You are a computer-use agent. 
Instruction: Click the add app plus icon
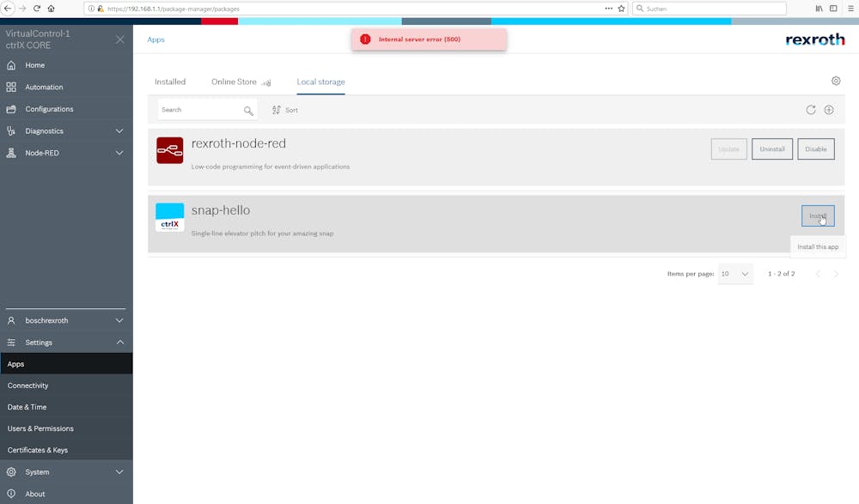coord(829,110)
